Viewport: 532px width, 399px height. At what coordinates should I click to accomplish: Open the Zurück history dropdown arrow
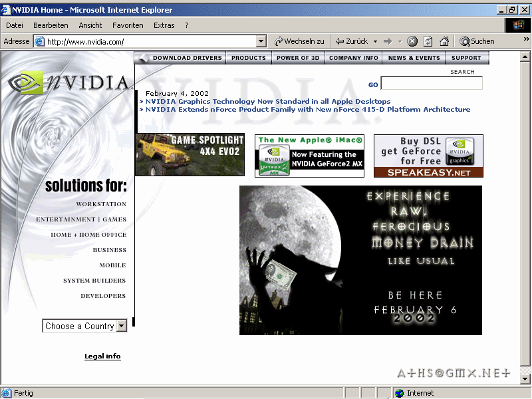(375, 41)
